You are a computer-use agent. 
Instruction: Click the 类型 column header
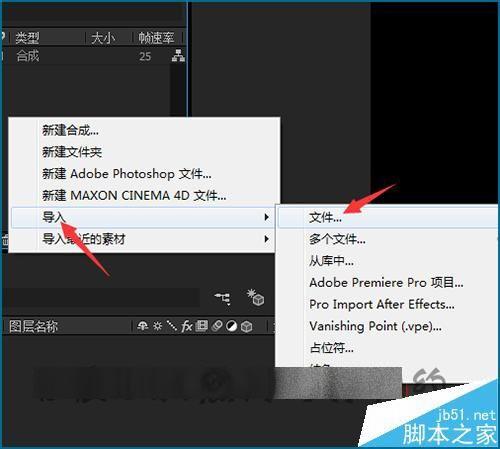point(27,38)
